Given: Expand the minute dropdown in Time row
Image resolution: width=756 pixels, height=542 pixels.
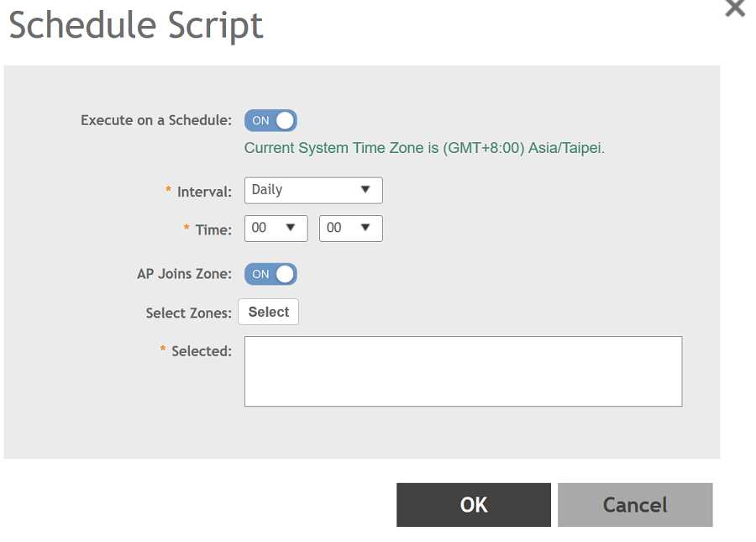Looking at the screenshot, I should [350, 229].
